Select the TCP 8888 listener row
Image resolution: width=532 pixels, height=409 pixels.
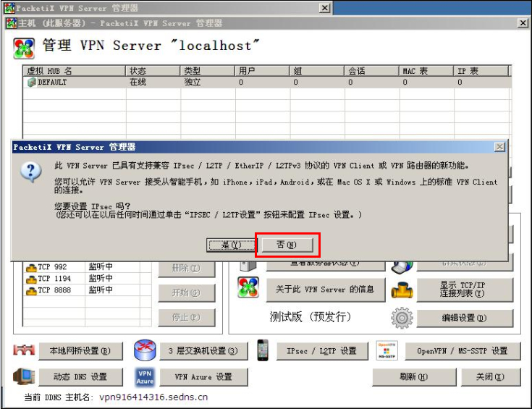[87, 290]
